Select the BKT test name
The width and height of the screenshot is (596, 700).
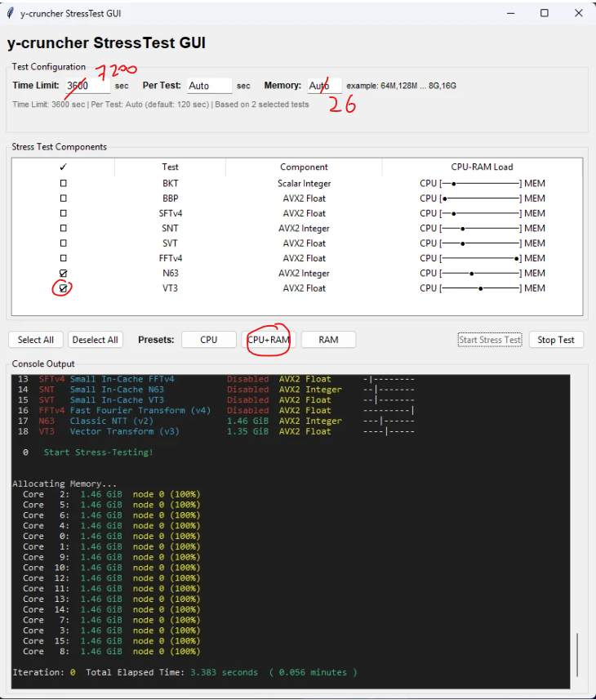[x=170, y=183]
